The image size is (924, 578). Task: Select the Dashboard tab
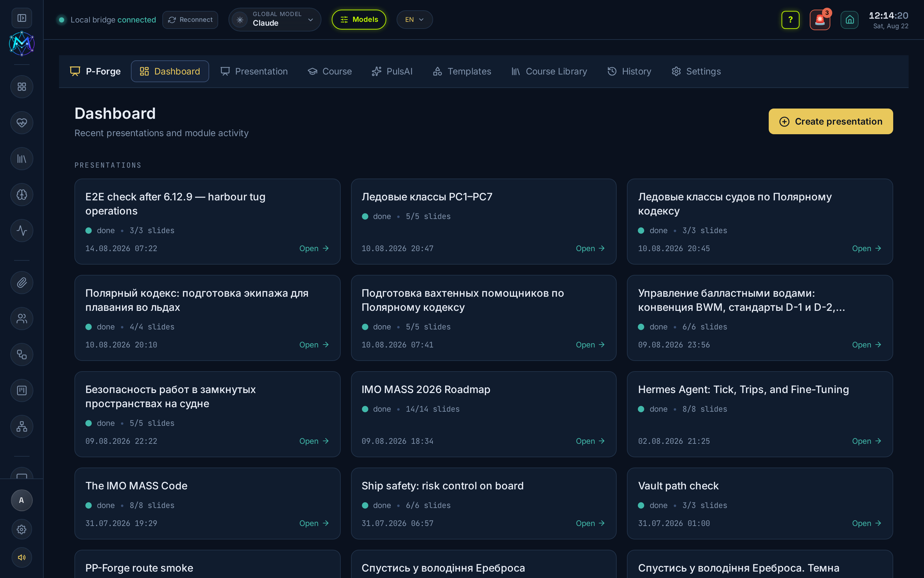[x=170, y=71]
